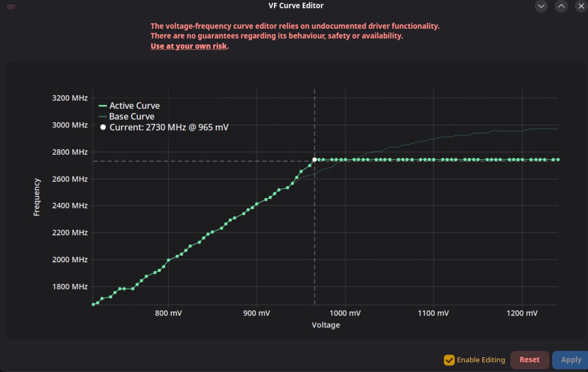The height and width of the screenshot is (372, 588).
Task: Select the first curve point at far left
Action: point(93,305)
